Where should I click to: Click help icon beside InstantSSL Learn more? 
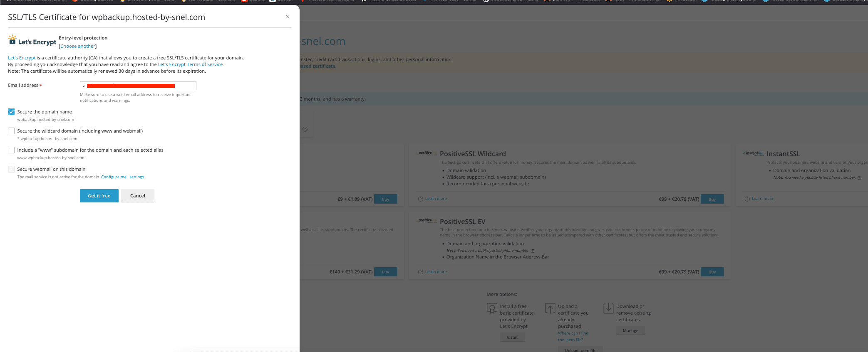747,199
